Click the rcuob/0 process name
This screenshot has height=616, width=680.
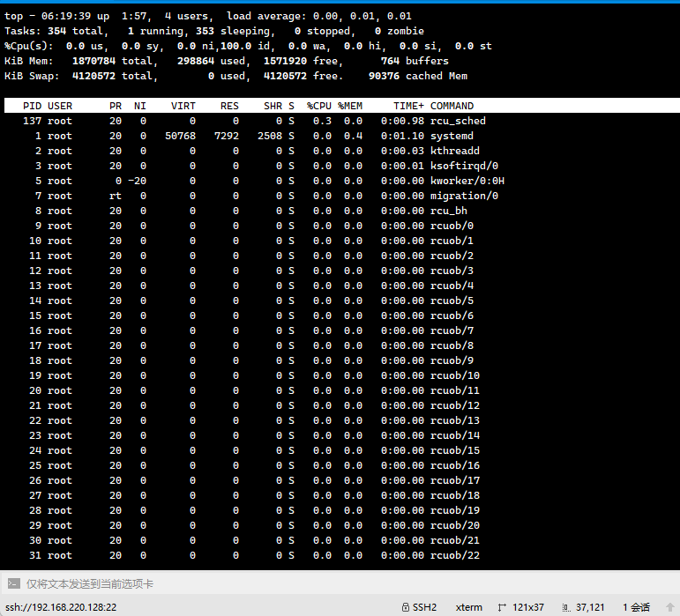452,226
